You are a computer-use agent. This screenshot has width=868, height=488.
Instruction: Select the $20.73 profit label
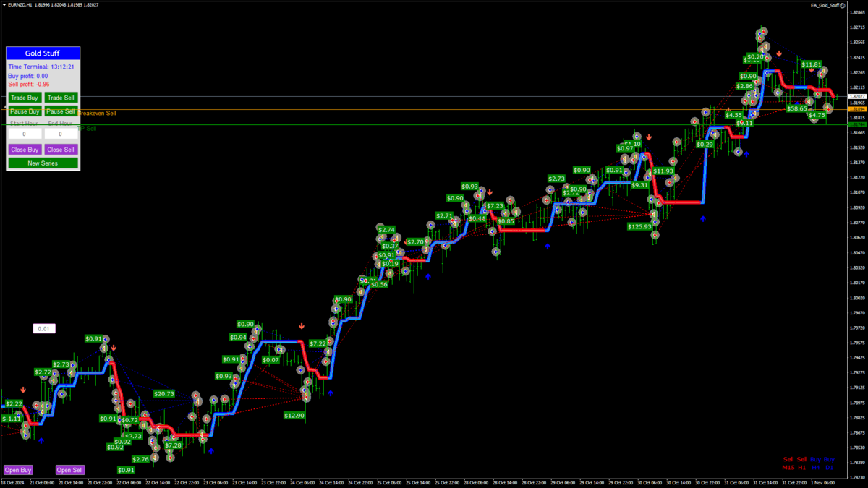[163, 394]
